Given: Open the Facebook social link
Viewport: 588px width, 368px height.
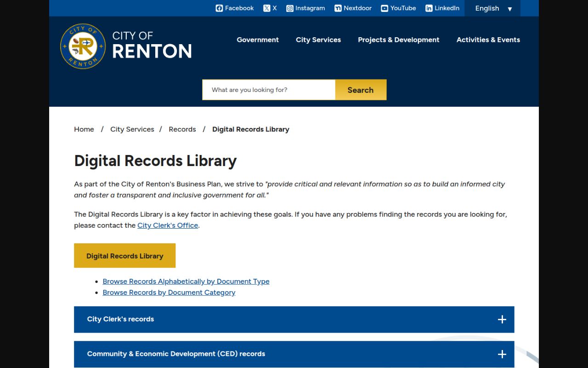Looking at the screenshot, I should pyautogui.click(x=235, y=8).
